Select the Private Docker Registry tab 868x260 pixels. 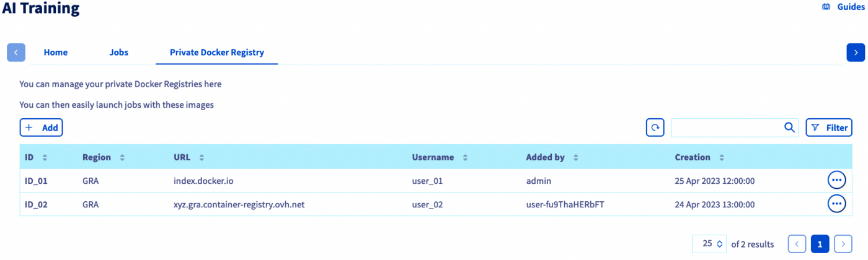tap(217, 53)
